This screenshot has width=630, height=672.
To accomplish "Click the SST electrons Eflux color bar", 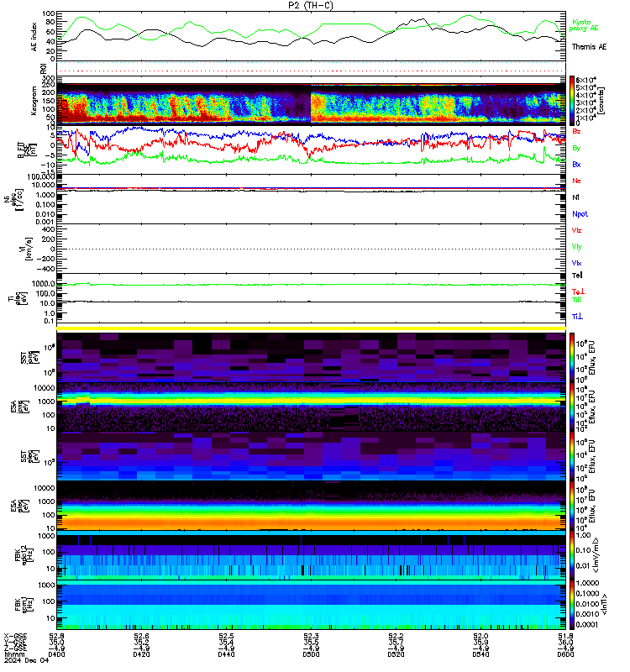I will 572,456.
